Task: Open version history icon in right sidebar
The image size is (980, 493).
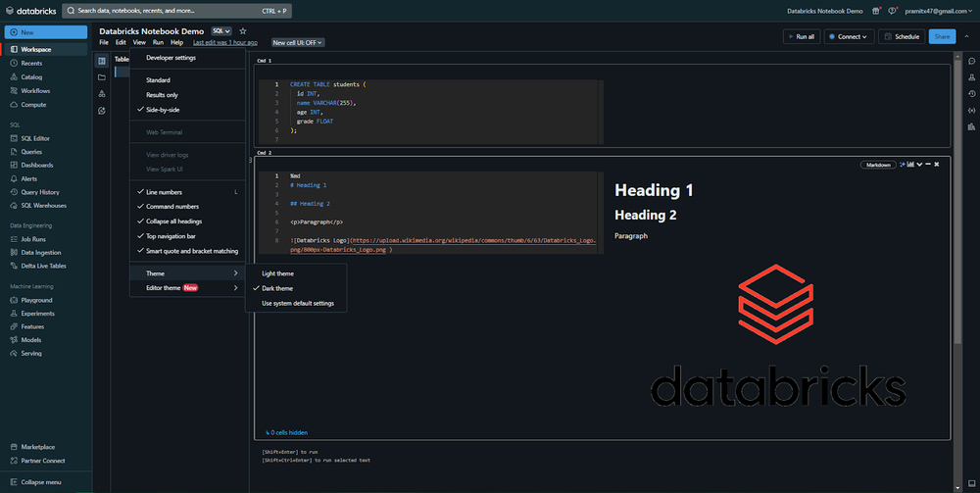Action: (x=971, y=94)
